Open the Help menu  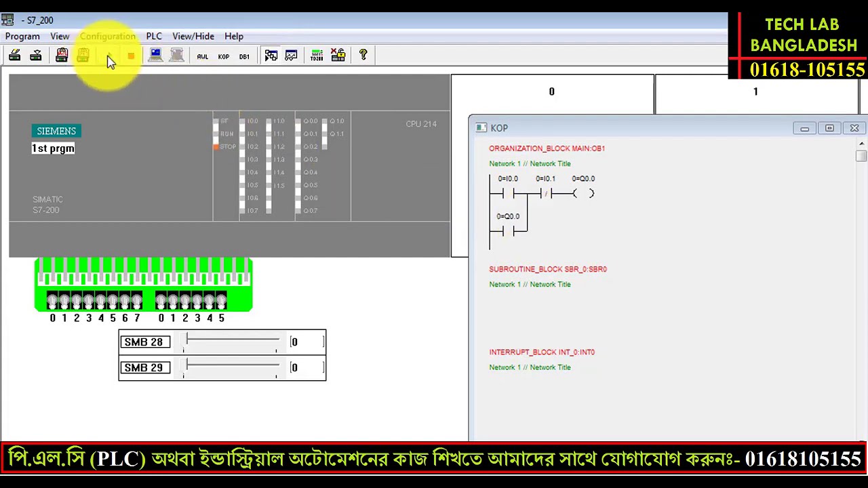point(234,36)
